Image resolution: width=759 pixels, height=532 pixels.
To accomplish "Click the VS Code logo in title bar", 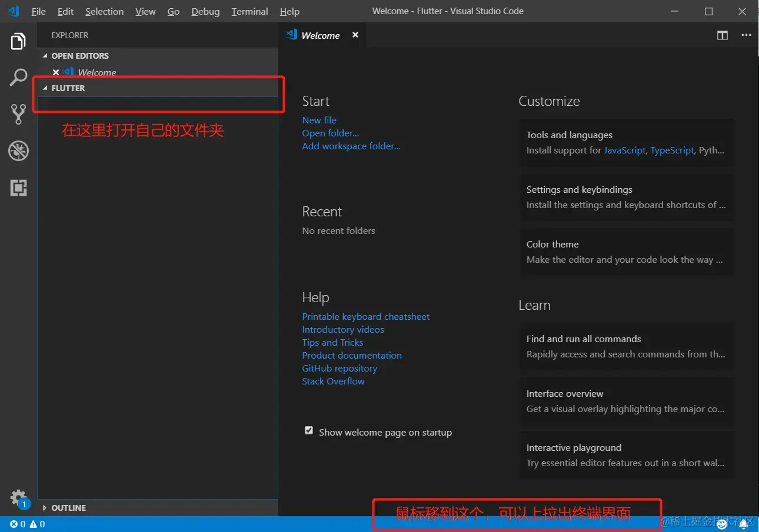I will click(x=14, y=11).
